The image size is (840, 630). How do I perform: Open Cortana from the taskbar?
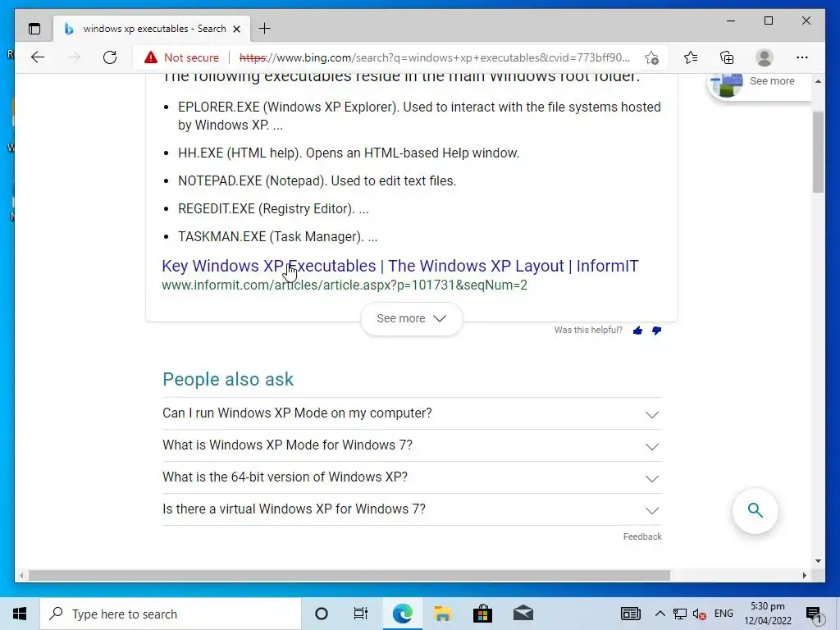[322, 614]
